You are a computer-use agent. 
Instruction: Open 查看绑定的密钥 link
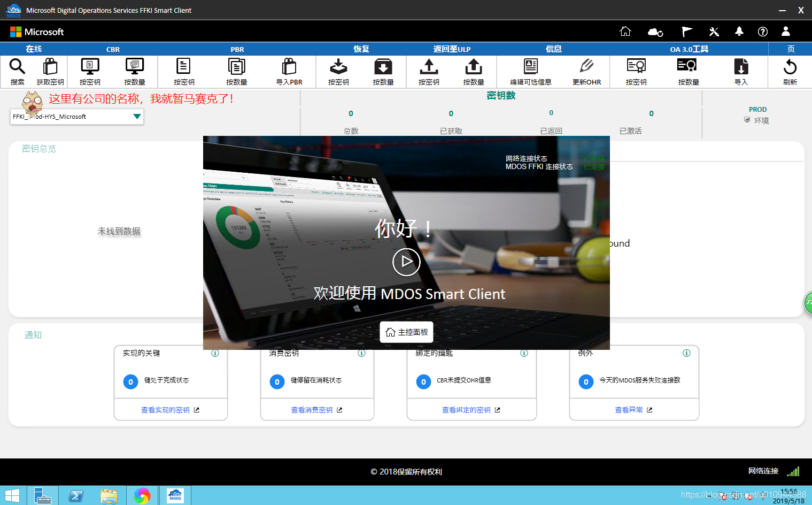pos(471,410)
